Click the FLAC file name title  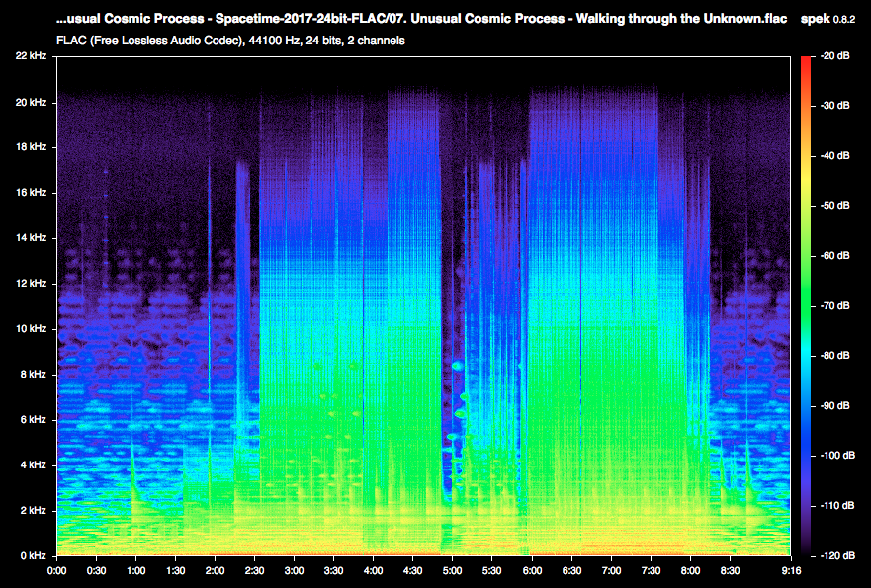click(x=421, y=19)
